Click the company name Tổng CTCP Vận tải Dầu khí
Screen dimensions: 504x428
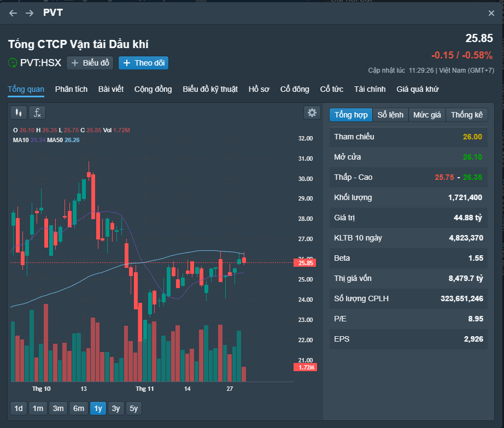point(78,44)
